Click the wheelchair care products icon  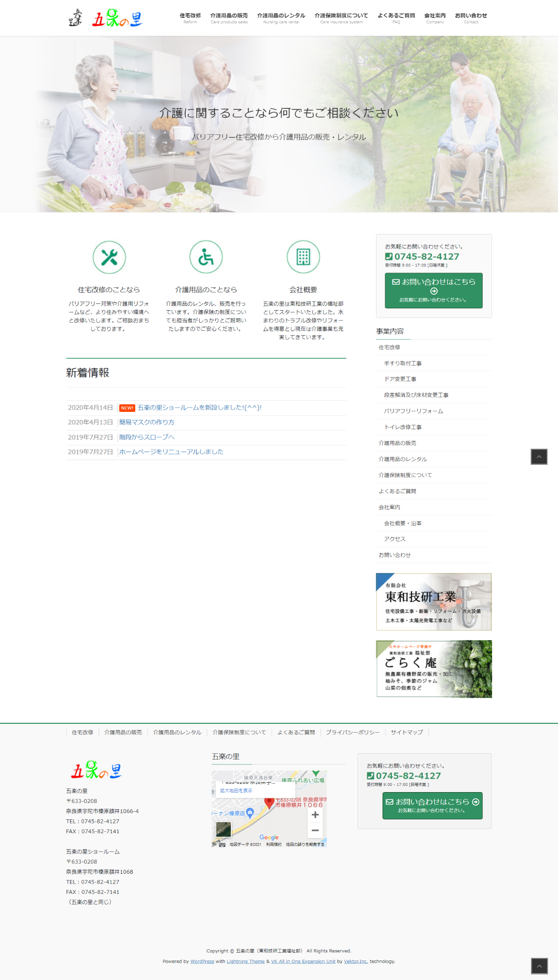(206, 257)
